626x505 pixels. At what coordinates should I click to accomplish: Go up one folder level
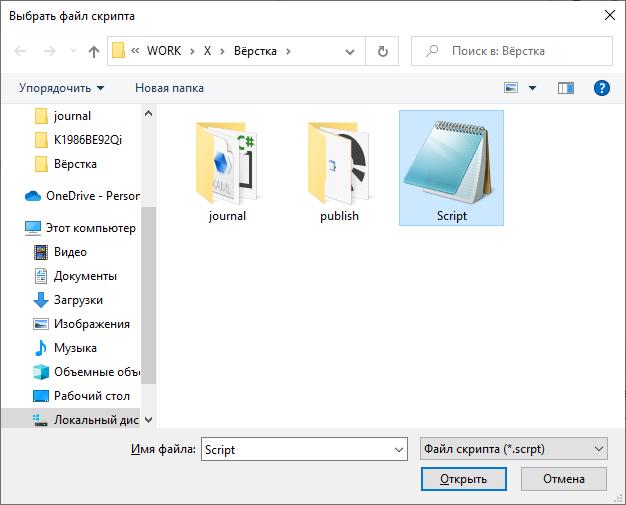[x=94, y=51]
